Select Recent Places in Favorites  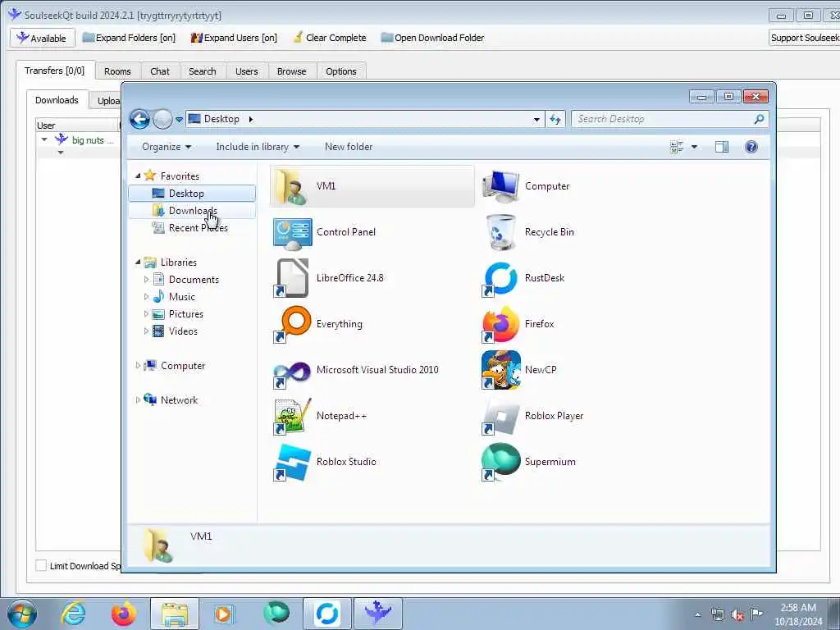192,228
